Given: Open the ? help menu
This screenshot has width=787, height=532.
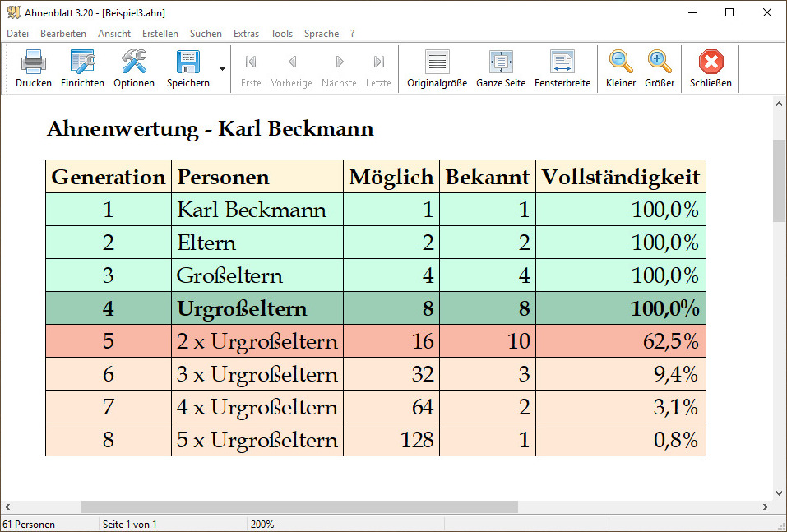Looking at the screenshot, I should (x=352, y=34).
